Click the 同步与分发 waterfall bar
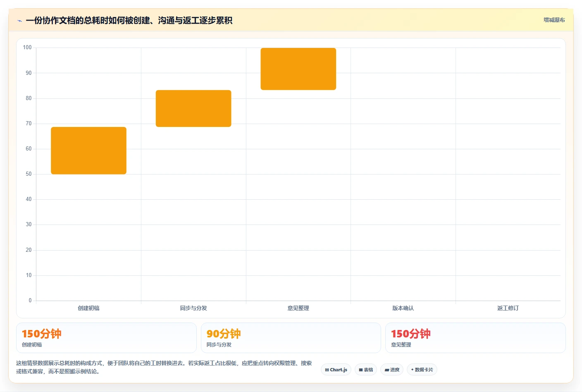This screenshot has height=392, width=582. pos(193,108)
